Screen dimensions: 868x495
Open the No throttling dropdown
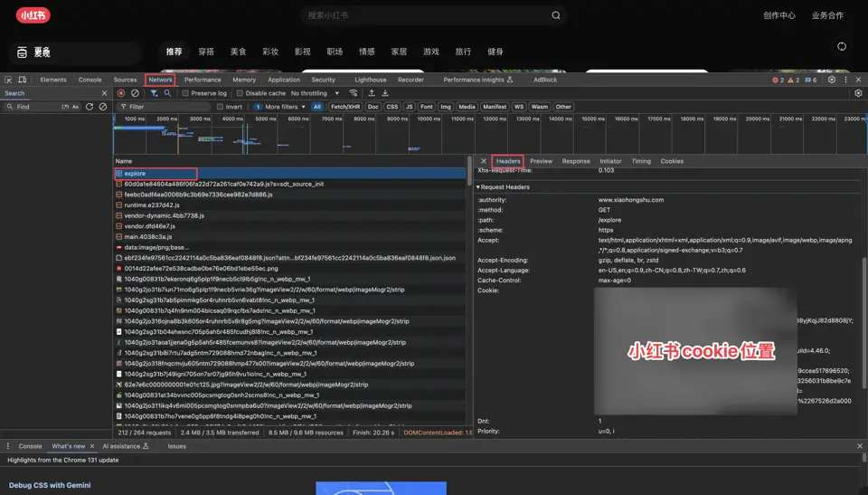(315, 93)
